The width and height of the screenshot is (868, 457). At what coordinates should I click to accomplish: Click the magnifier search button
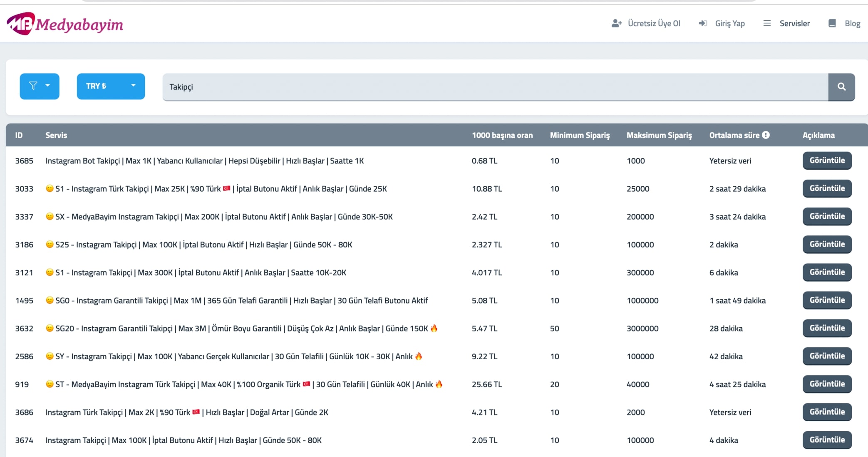point(841,87)
